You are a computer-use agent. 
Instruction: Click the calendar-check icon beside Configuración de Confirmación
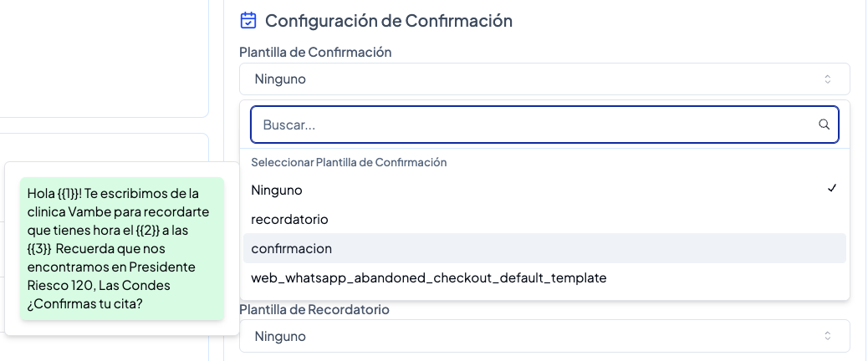pyautogui.click(x=248, y=20)
